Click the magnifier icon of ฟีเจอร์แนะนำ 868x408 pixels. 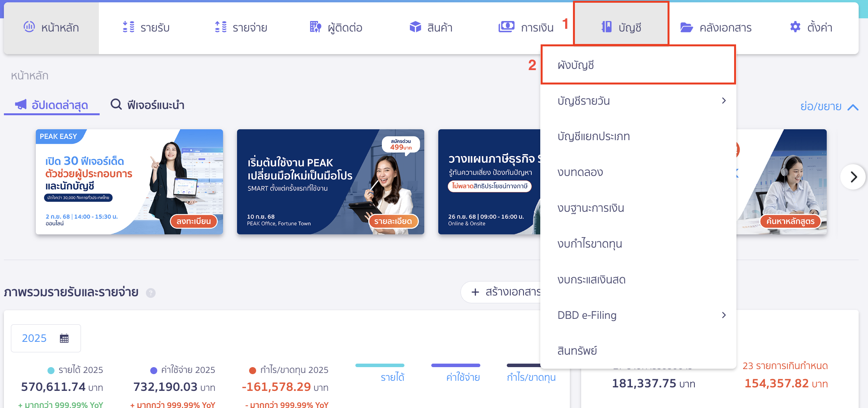click(116, 104)
